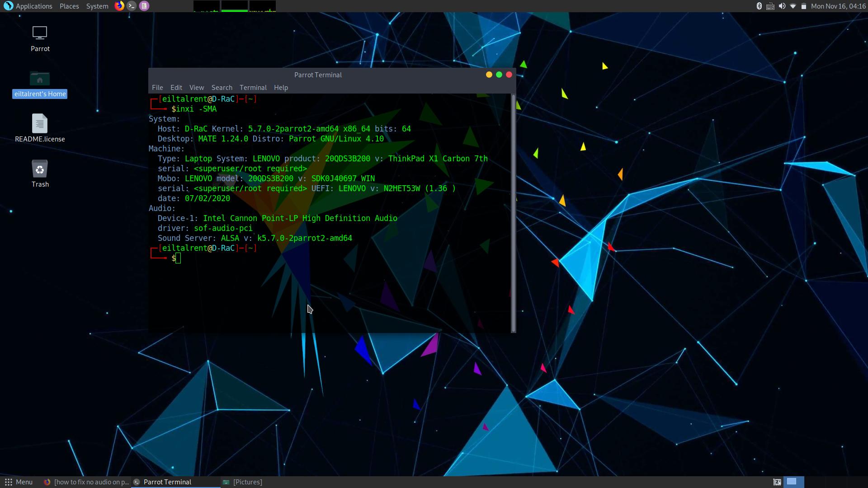868x488 pixels.
Task: Launch a terminal from the top panel launcher
Action: [132, 6]
